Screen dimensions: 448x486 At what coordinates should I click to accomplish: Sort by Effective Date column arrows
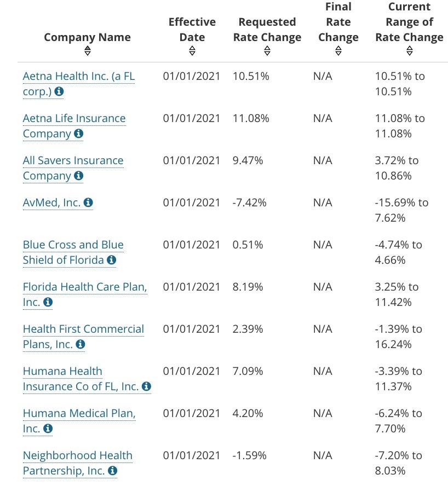coord(192,51)
